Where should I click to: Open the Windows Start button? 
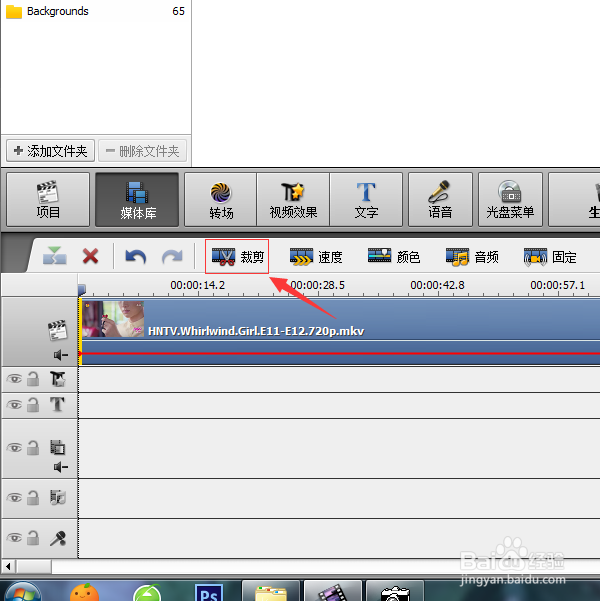pyautogui.click(x=23, y=591)
